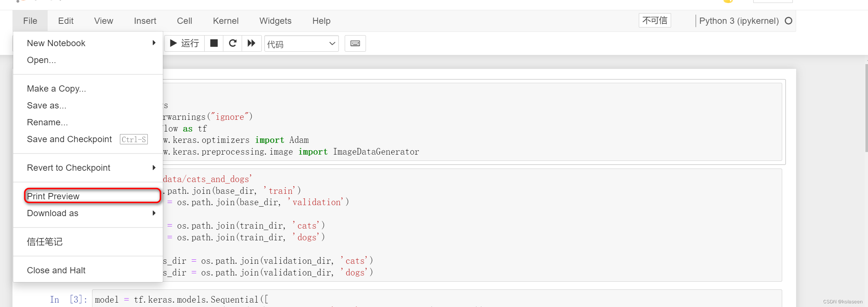The width and height of the screenshot is (868, 307).
Task: Choose Close and Halt menu entry
Action: pos(88,270)
